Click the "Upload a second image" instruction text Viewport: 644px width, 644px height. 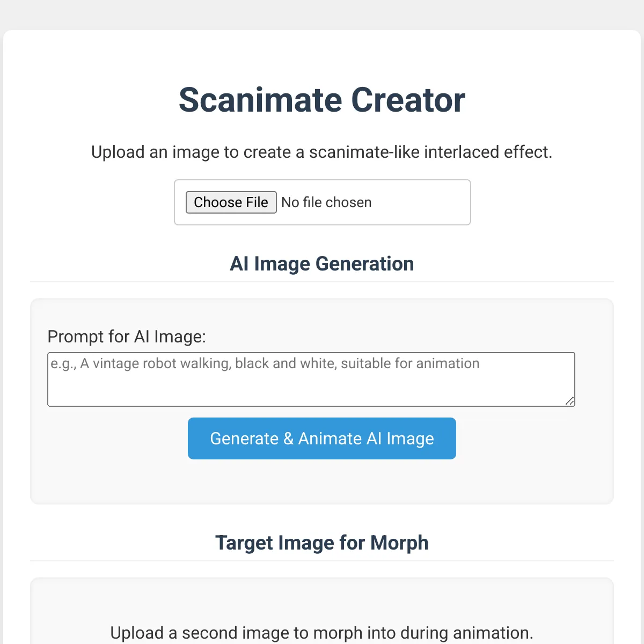tap(321, 633)
